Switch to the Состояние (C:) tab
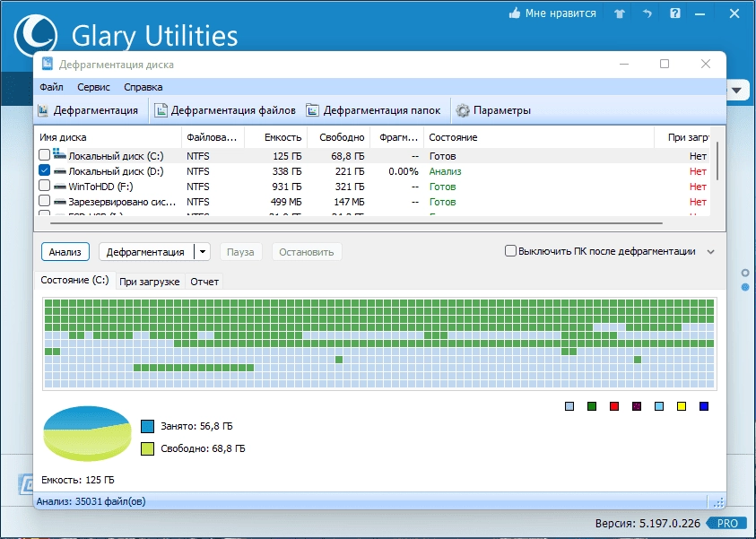The width and height of the screenshot is (756, 539). 74,280
